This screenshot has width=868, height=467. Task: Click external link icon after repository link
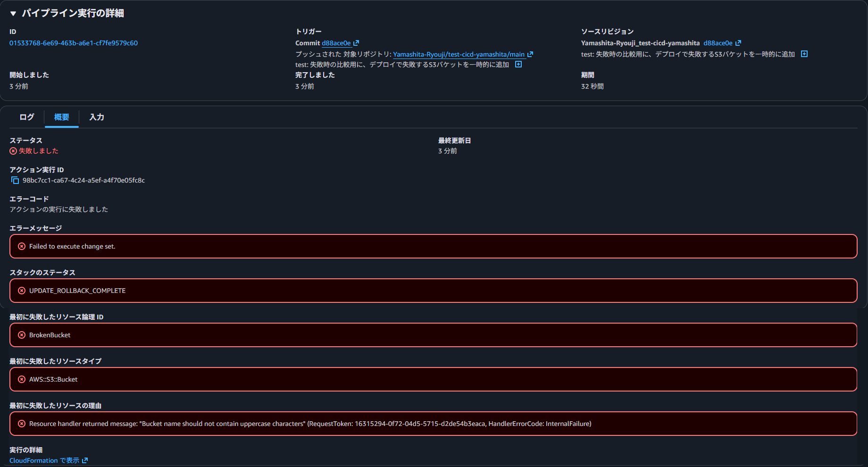click(530, 54)
